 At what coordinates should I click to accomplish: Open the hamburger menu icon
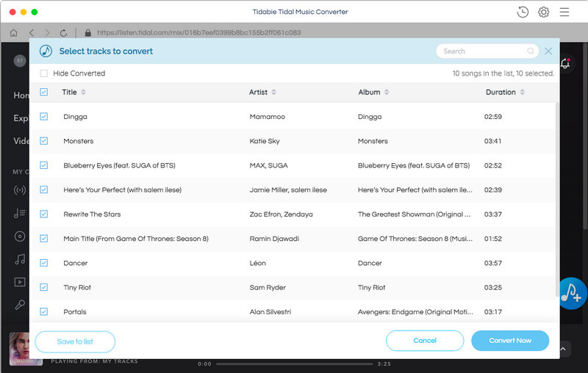[x=564, y=12]
